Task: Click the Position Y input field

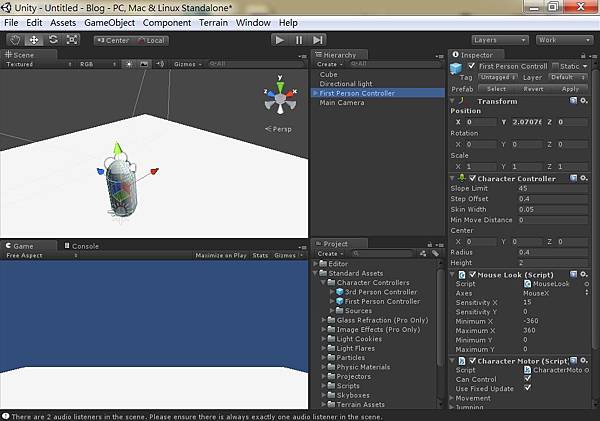Action: [x=527, y=122]
